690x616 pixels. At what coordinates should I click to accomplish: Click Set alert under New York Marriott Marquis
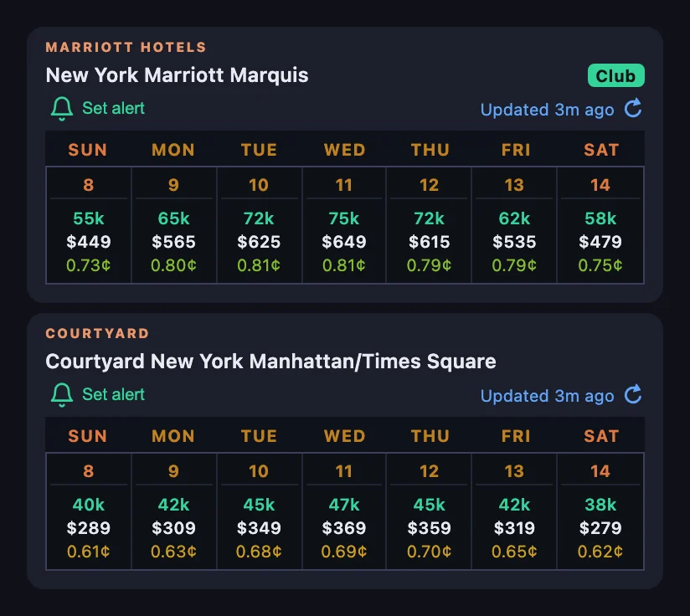(113, 108)
